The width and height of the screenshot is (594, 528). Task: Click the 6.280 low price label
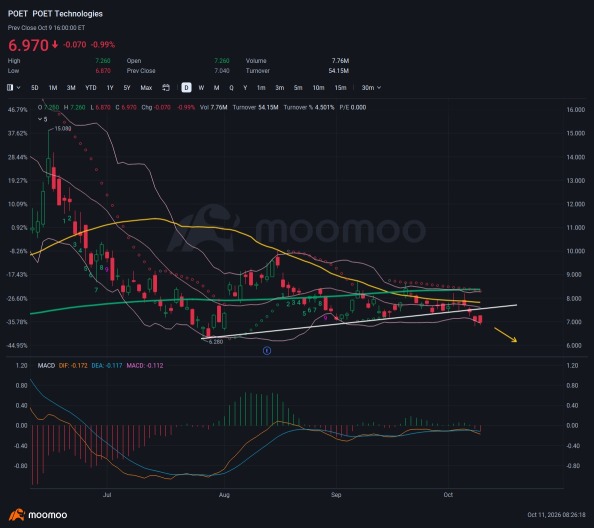coord(216,342)
